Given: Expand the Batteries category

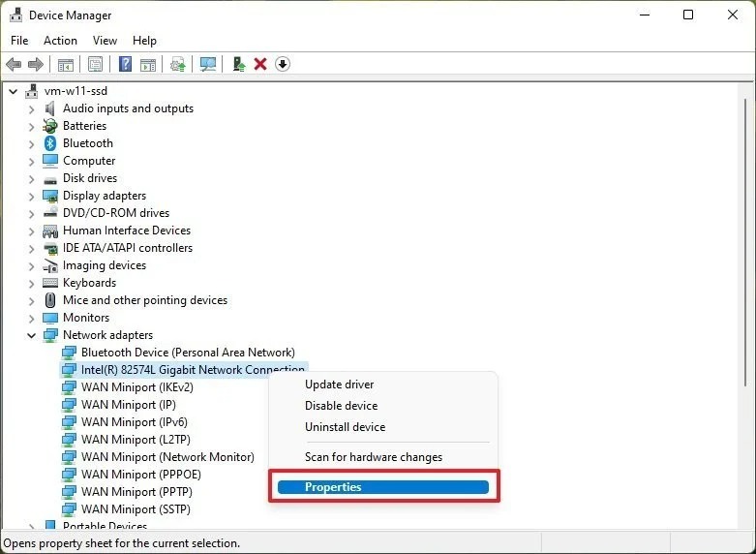Looking at the screenshot, I should (31, 127).
